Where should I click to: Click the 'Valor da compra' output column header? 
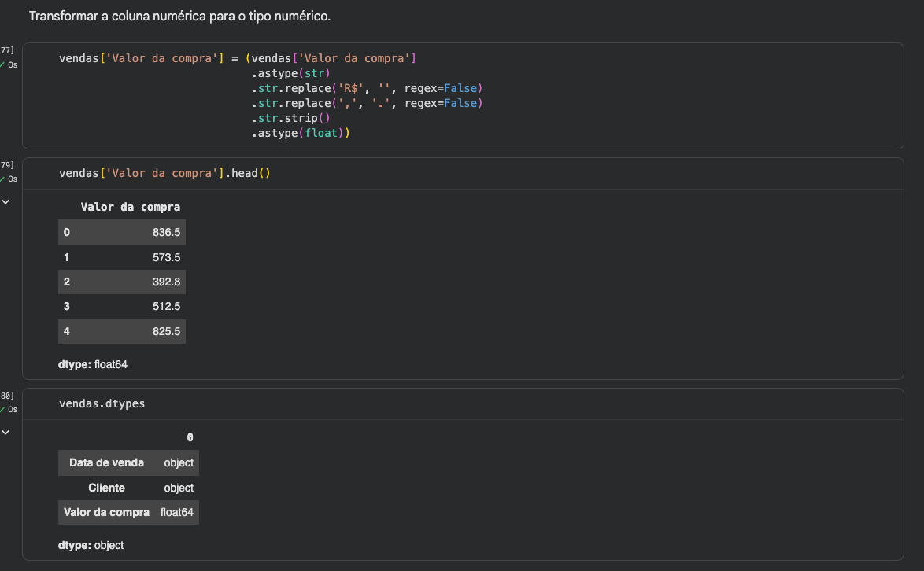pyautogui.click(x=130, y=207)
